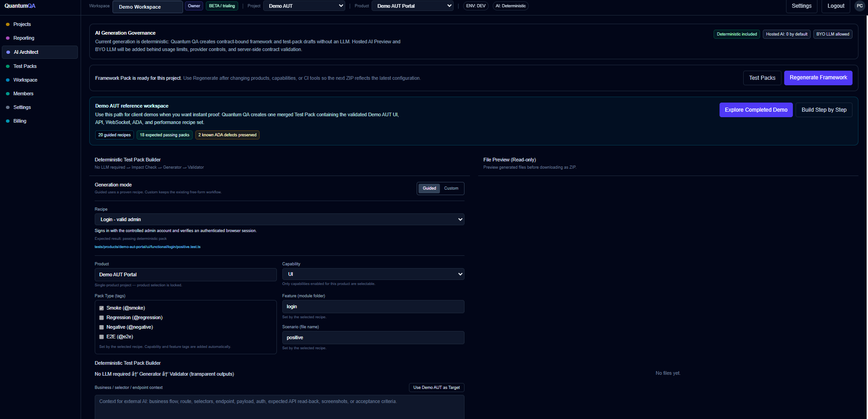The width and height of the screenshot is (868, 419).
Task: Open Billing sidebar item
Action: point(20,121)
